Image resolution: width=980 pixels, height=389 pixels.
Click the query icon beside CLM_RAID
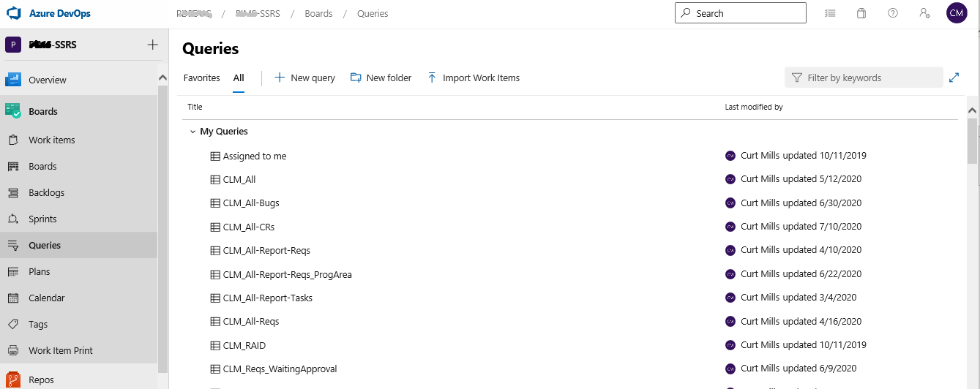coord(215,345)
